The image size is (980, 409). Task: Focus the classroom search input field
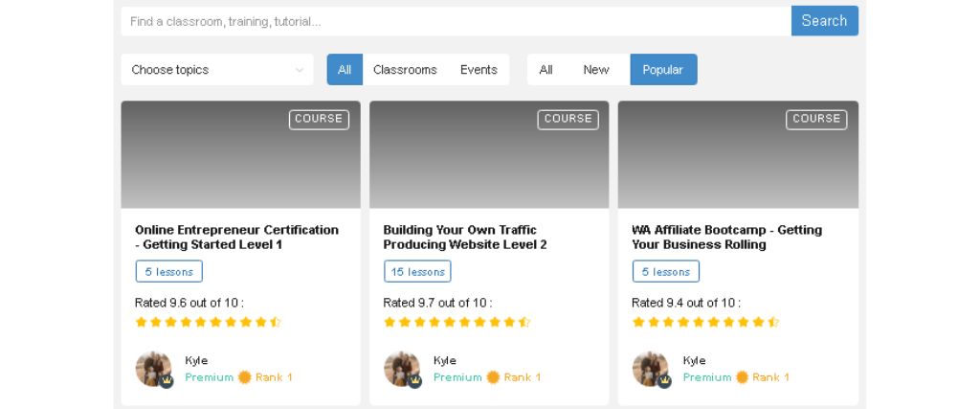(456, 21)
